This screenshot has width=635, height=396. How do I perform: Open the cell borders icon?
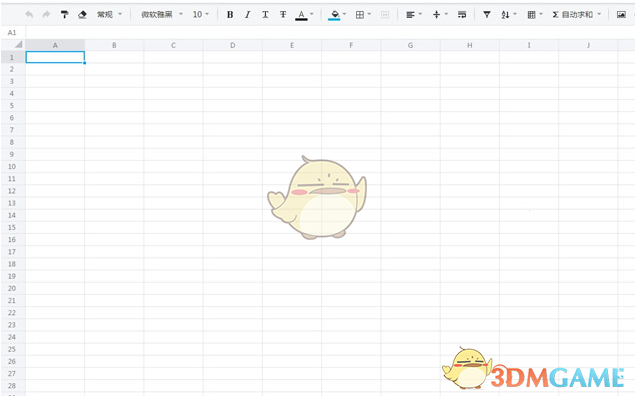pos(360,15)
